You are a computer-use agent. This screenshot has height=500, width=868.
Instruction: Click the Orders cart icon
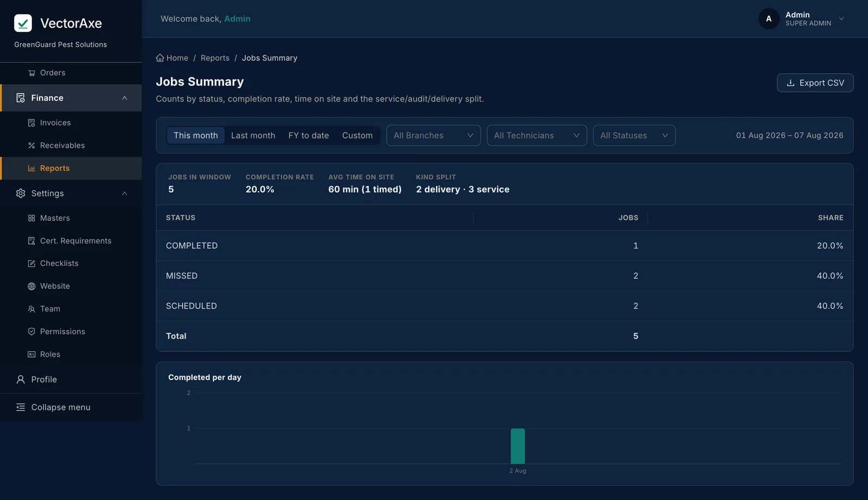coord(31,73)
